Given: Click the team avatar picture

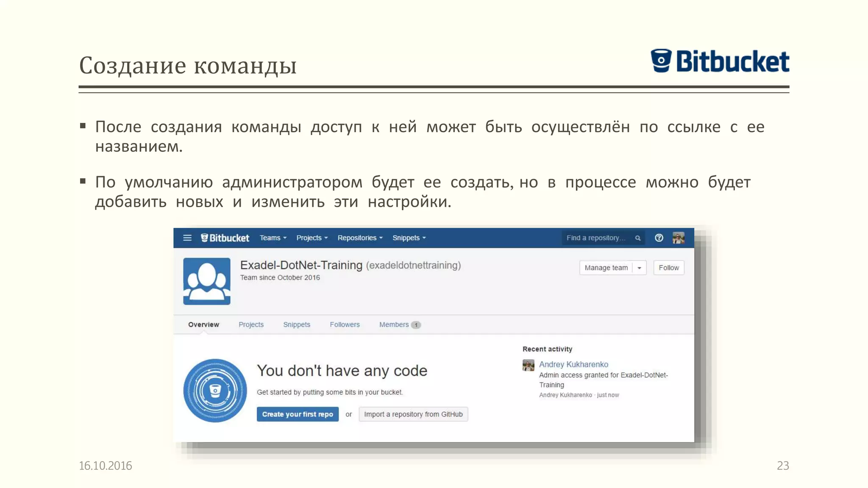Looking at the screenshot, I should 207,281.
